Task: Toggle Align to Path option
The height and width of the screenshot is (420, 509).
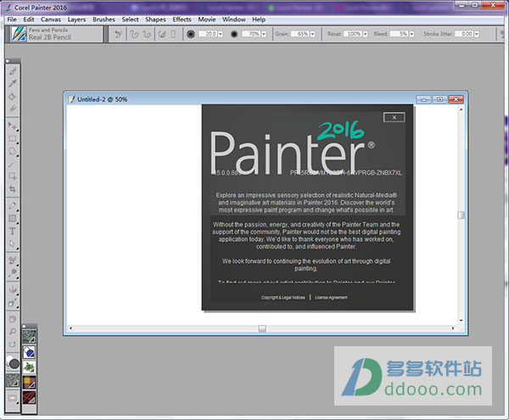Action: [162, 34]
